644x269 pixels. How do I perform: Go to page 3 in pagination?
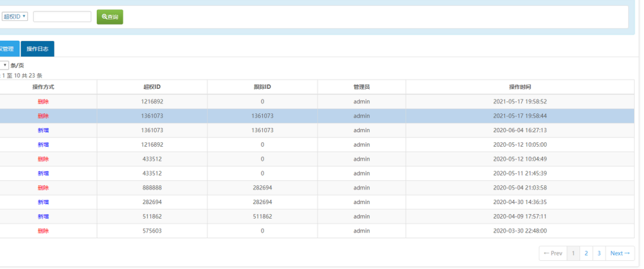[599, 253]
